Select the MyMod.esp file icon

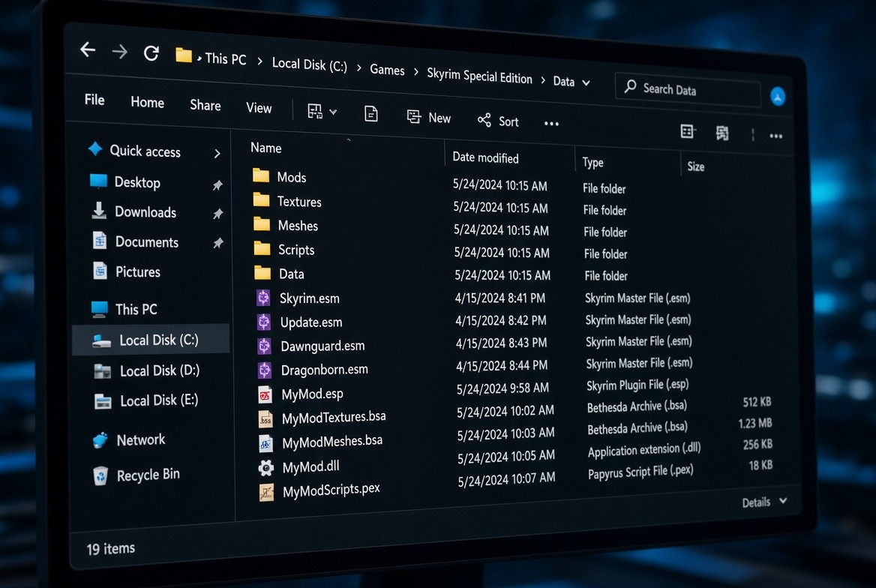265,394
